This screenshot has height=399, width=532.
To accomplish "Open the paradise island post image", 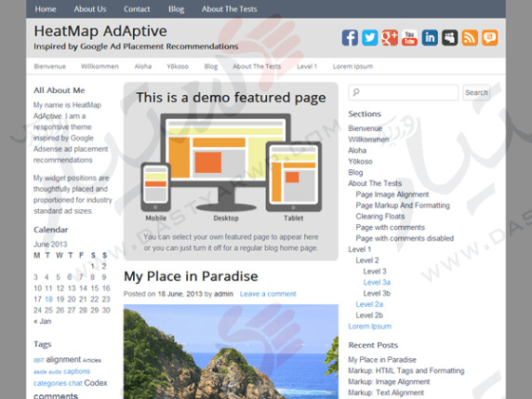I will coord(231,352).
